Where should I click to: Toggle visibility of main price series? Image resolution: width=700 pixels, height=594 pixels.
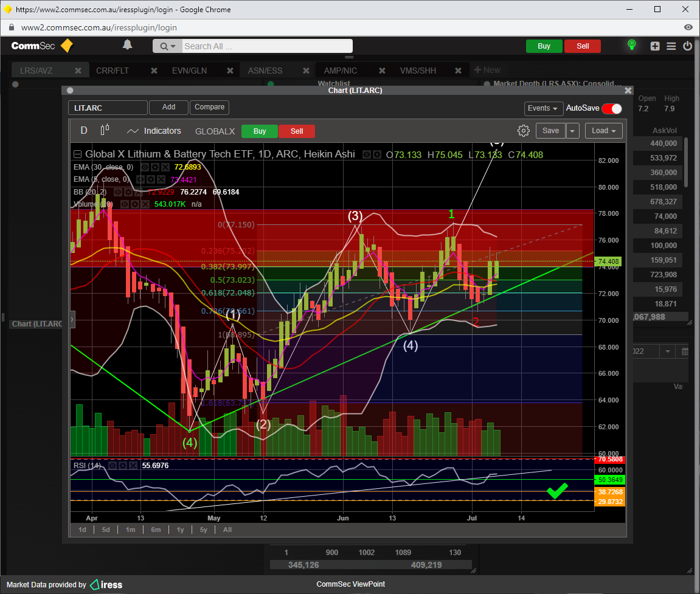(x=367, y=155)
